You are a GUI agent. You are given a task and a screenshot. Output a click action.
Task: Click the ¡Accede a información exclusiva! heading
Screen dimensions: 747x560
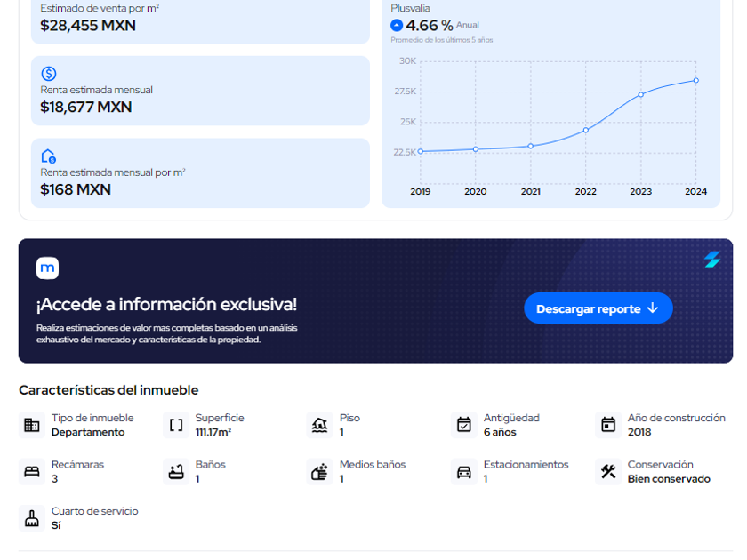166,304
